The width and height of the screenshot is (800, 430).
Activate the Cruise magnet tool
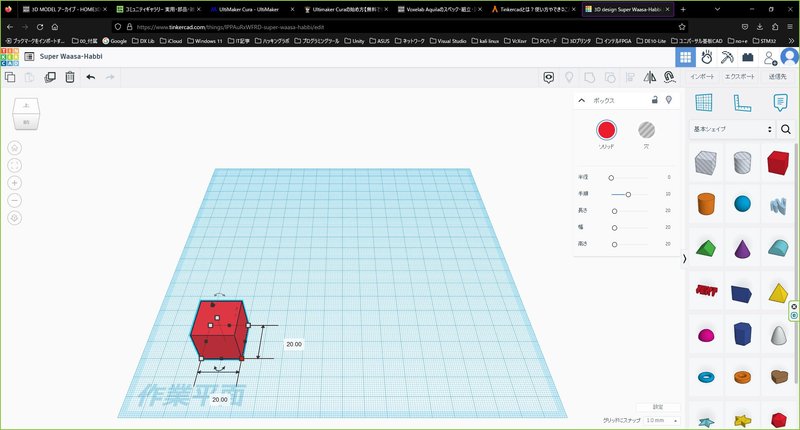point(669,77)
